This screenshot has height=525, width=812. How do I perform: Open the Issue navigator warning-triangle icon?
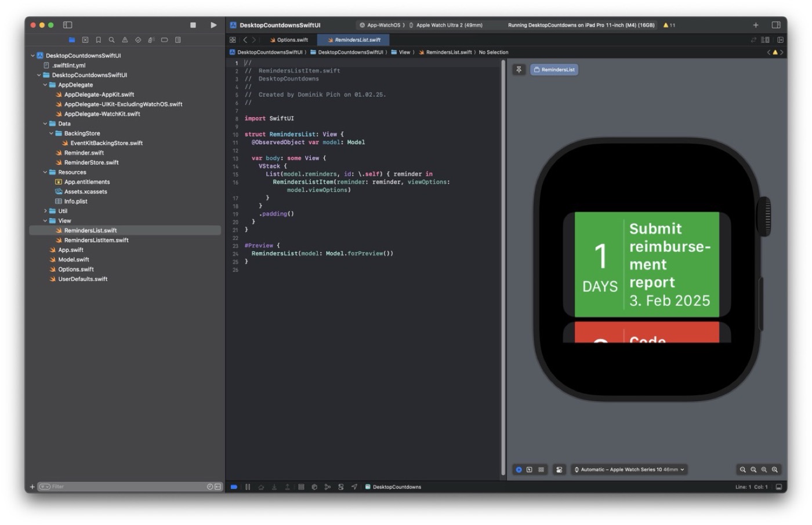125,40
